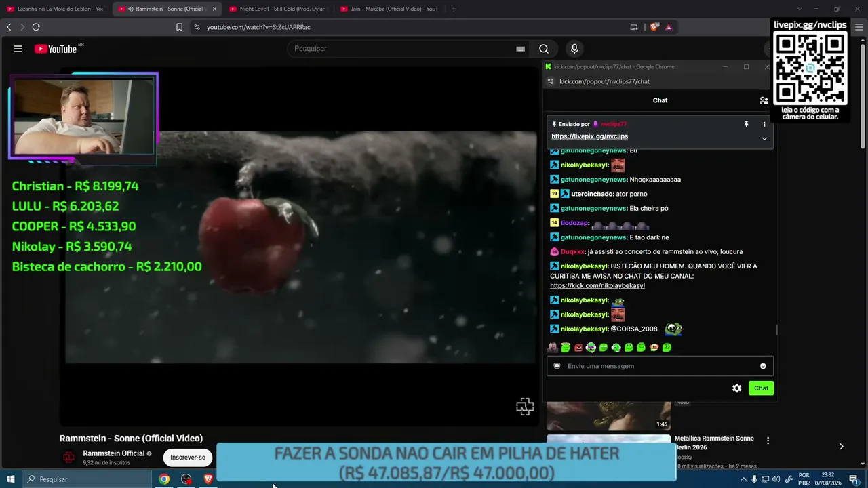Open site settings in Kick chat popup
Image resolution: width=868 pixels, height=488 pixels.
(x=551, y=81)
